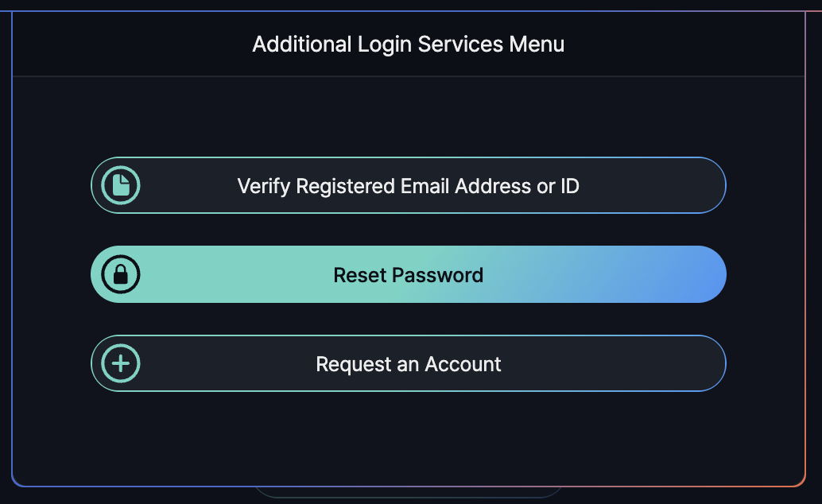Click the 'Reset Password' text label
The image size is (822, 504).
click(x=409, y=275)
